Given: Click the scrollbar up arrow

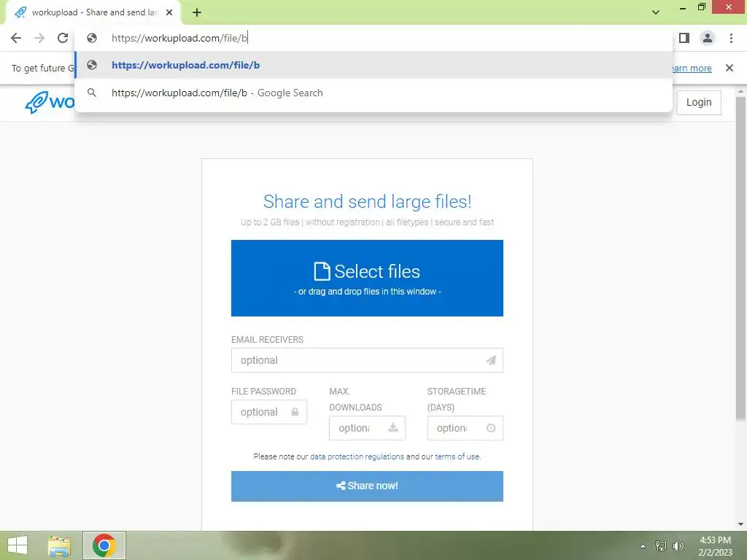Looking at the screenshot, I should tap(740, 91).
